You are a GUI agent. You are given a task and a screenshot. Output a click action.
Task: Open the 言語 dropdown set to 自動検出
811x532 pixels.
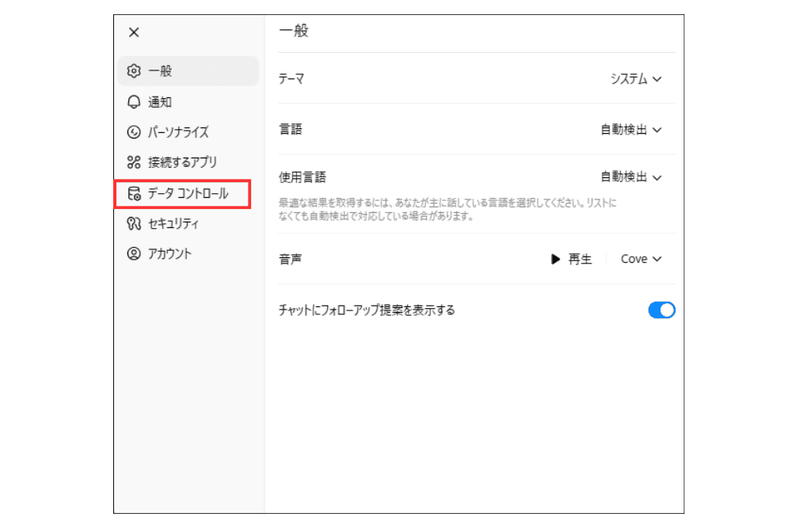[631, 130]
